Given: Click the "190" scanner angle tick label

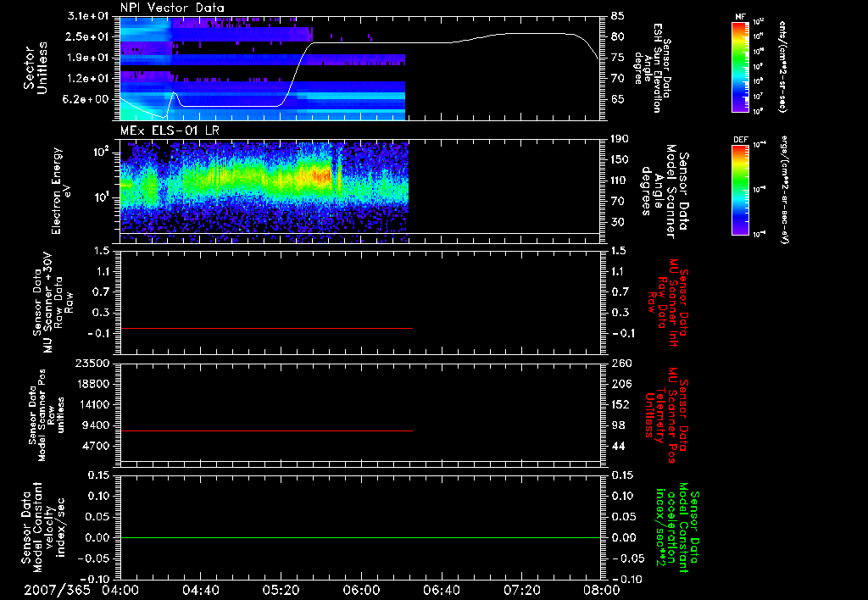Looking at the screenshot, I should 620,139.
